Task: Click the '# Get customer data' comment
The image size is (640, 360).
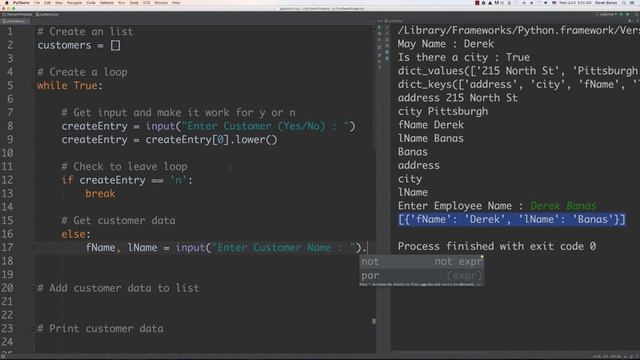Action: pyautogui.click(x=118, y=220)
